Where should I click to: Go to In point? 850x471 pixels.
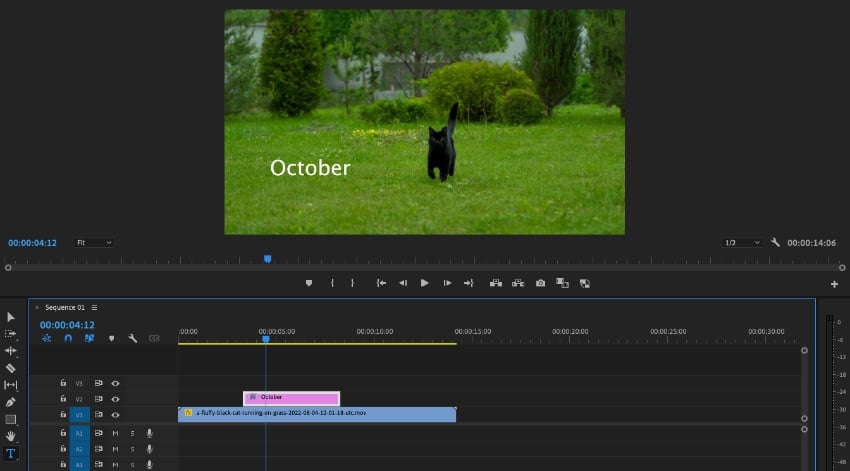pos(381,283)
